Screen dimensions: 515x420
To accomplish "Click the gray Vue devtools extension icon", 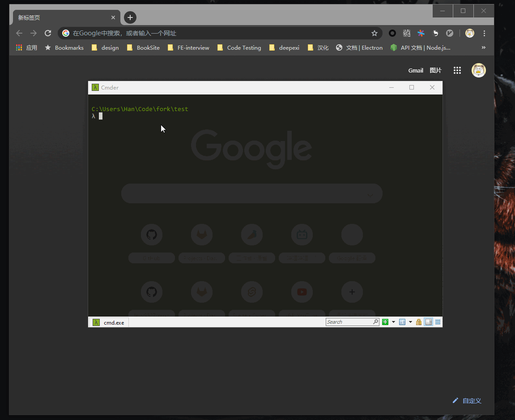I will [450, 33].
